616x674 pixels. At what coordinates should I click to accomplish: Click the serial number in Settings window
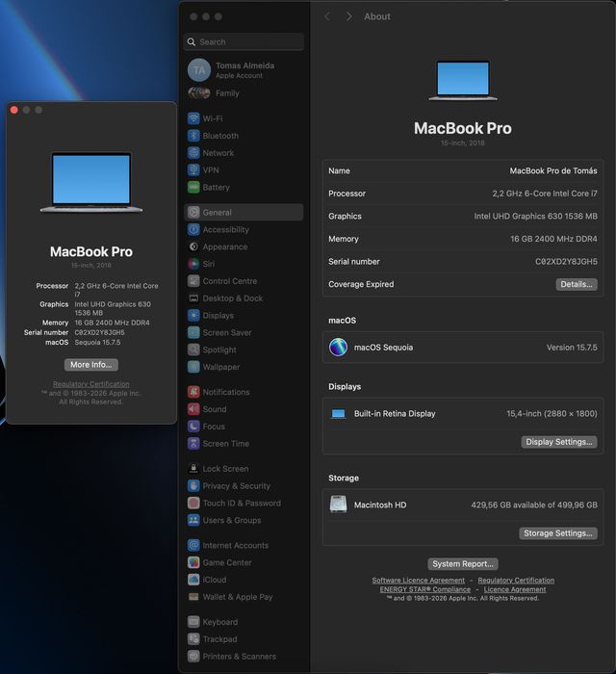(x=566, y=261)
